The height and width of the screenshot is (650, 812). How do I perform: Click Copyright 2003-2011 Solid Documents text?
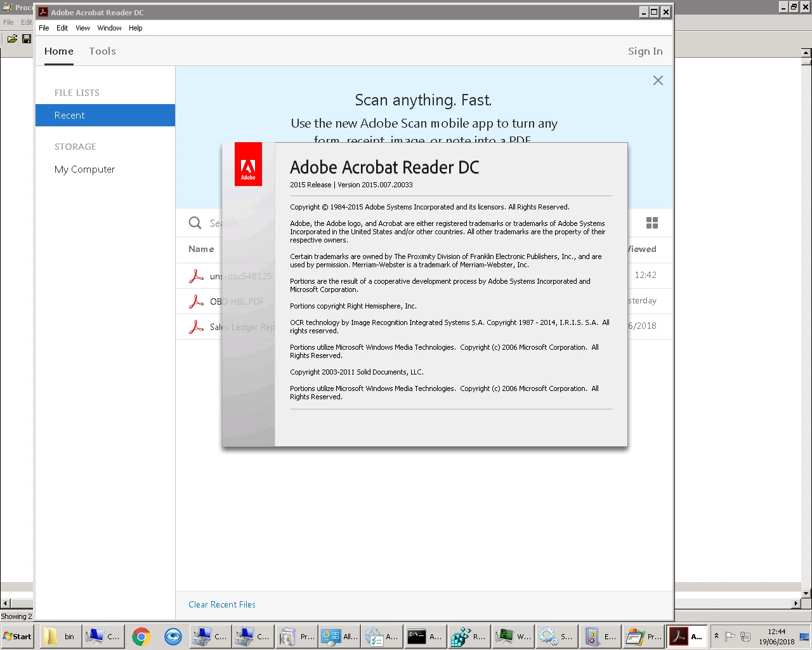[357, 372]
